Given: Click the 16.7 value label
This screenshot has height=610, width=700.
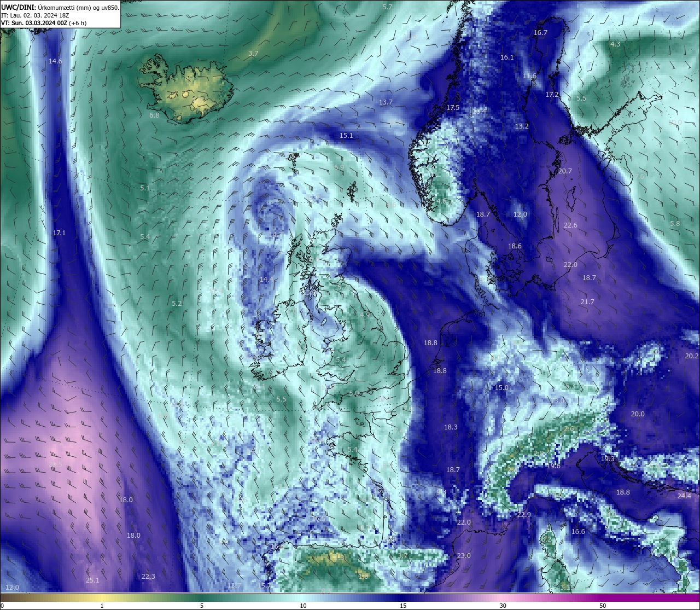Looking at the screenshot, I should (540, 33).
